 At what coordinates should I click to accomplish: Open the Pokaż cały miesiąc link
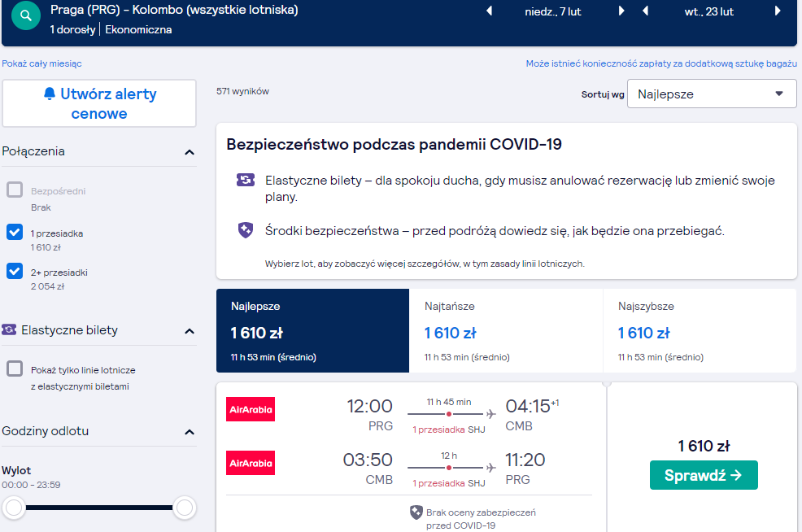pos(42,63)
